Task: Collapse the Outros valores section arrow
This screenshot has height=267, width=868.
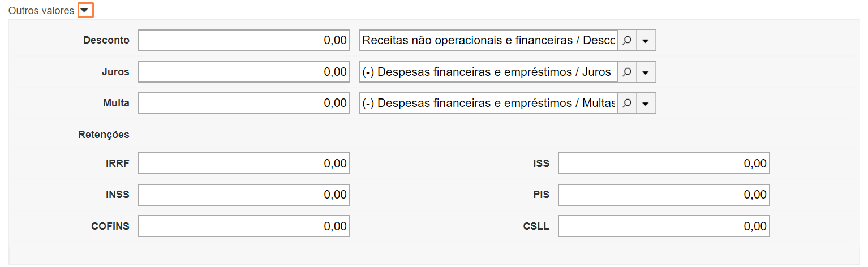Action: [x=85, y=11]
